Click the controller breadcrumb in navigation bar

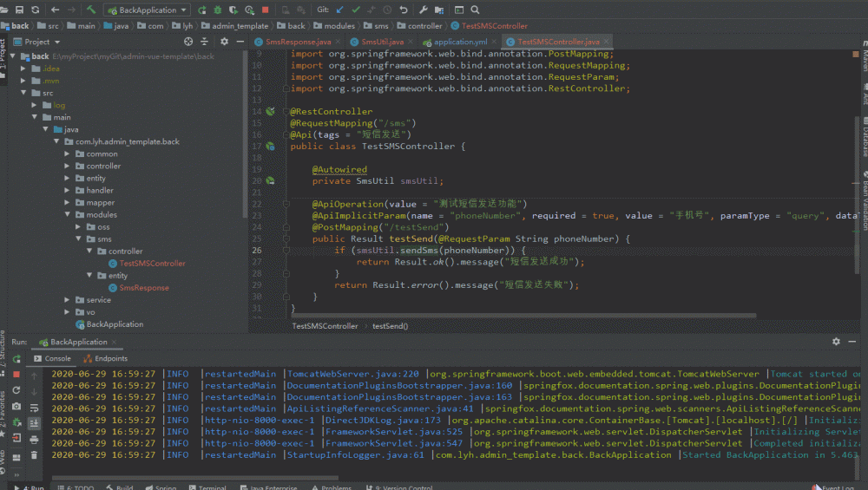coord(424,26)
